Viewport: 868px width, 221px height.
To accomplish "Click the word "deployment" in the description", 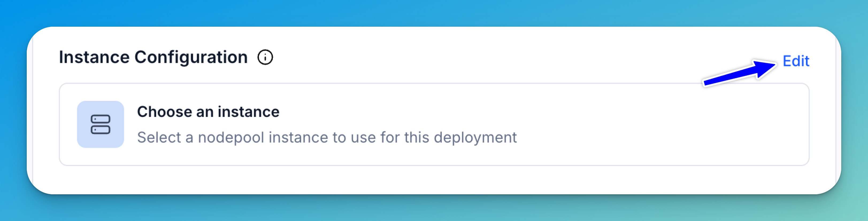I will click(x=475, y=137).
